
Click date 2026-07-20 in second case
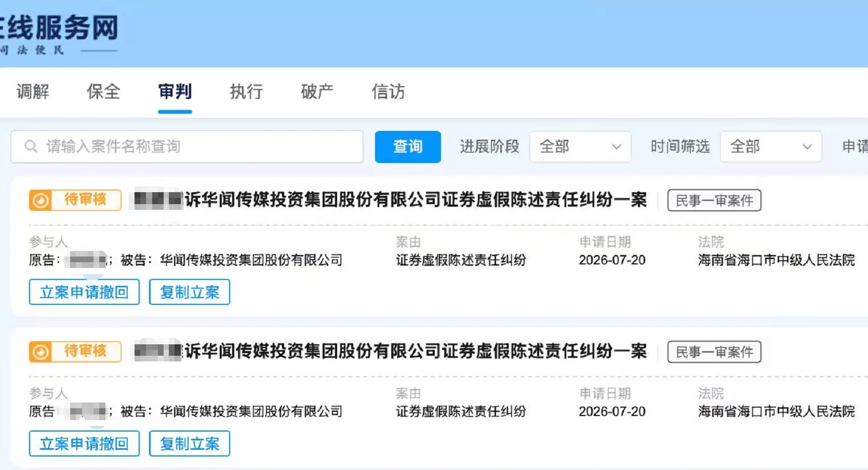coord(612,411)
